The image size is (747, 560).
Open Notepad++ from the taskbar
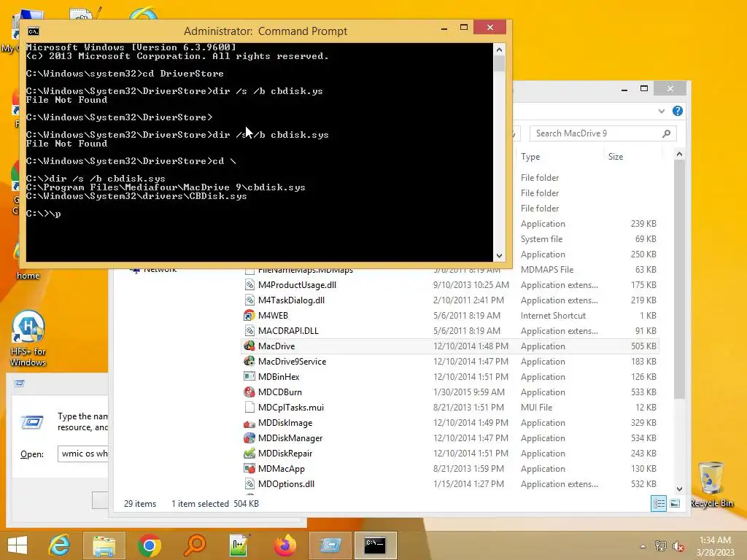click(x=239, y=545)
